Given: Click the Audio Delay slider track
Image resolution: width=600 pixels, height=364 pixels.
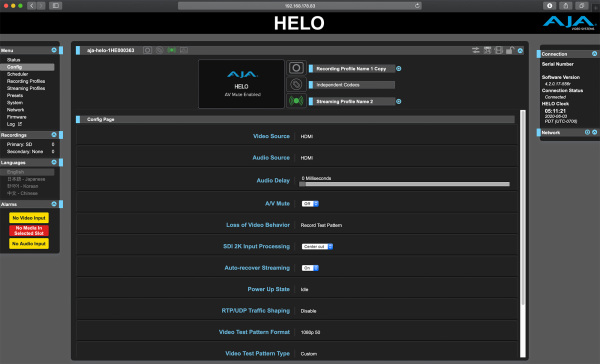Looking at the screenshot, I should [x=404, y=184].
